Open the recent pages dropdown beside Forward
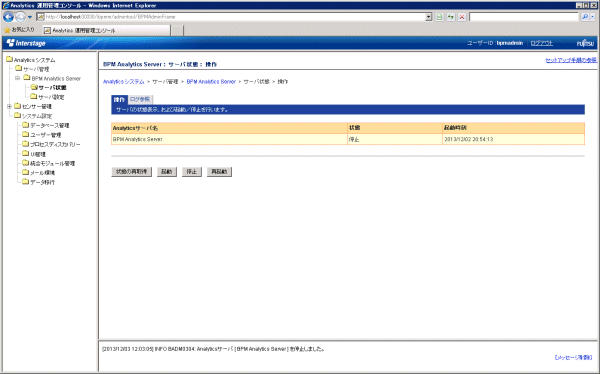This screenshot has width=600, height=374. pos(30,17)
